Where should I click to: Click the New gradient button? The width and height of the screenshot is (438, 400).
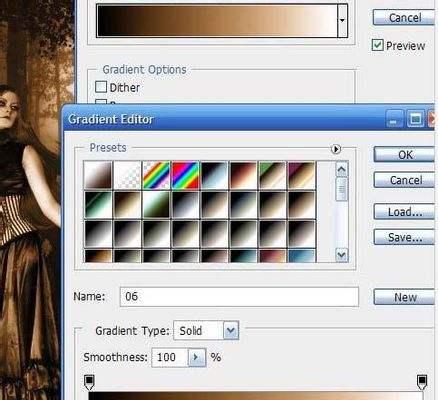(x=405, y=297)
